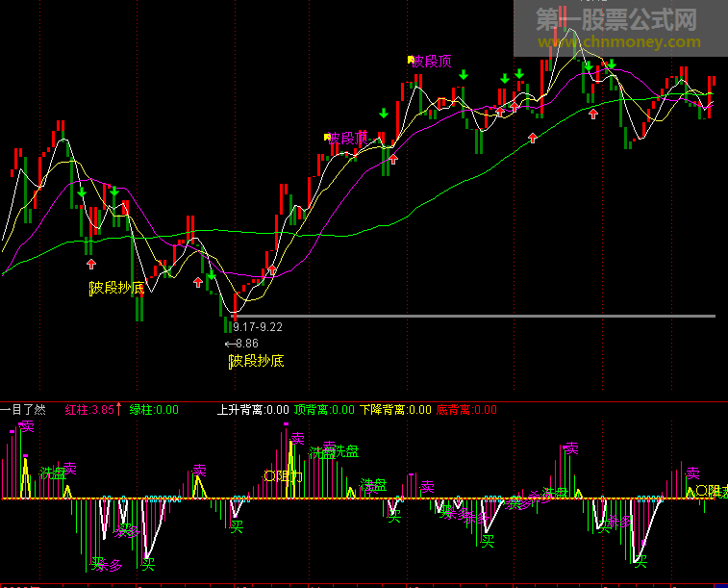Click the red arrow beside the 红柱:3.85 readout
This screenshot has width=728, height=588.
pos(119,408)
